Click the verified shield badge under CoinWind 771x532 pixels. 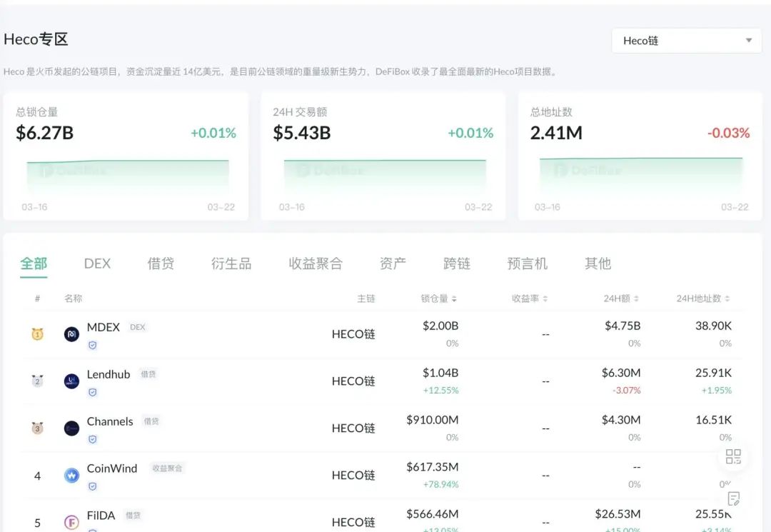tap(92, 486)
